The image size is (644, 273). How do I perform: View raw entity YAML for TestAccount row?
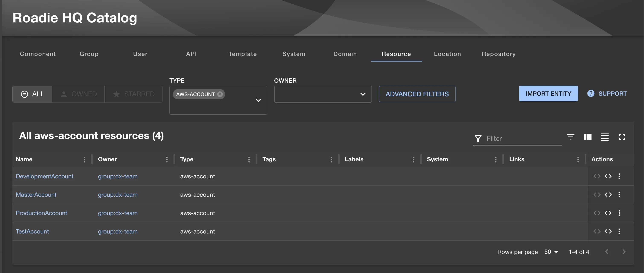pos(608,231)
